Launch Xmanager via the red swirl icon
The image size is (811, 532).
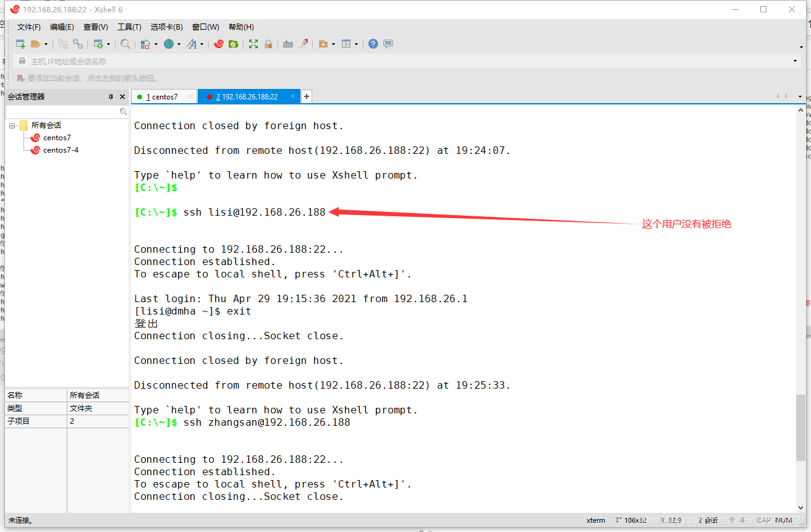(x=219, y=44)
